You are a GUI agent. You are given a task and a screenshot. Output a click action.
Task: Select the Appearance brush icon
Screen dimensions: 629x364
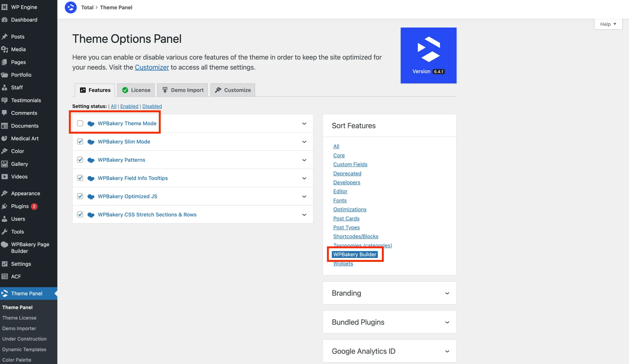(5, 193)
